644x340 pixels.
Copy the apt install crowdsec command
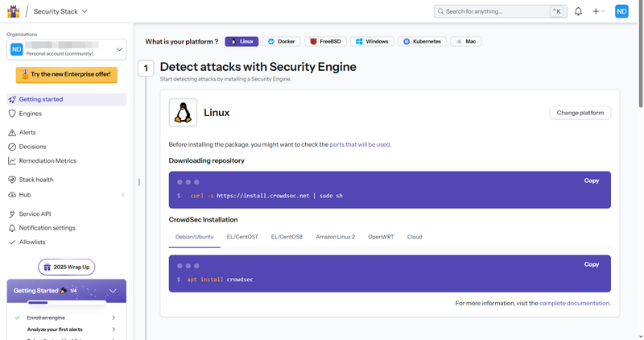coord(592,265)
